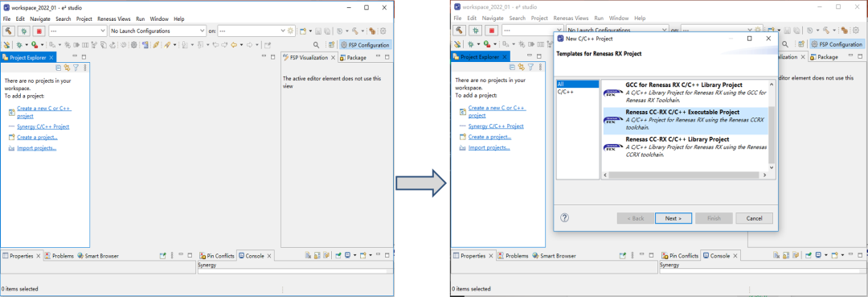This screenshot has width=868, height=297.
Task: Click the Synergy console label in left window
Action: coord(207,266)
